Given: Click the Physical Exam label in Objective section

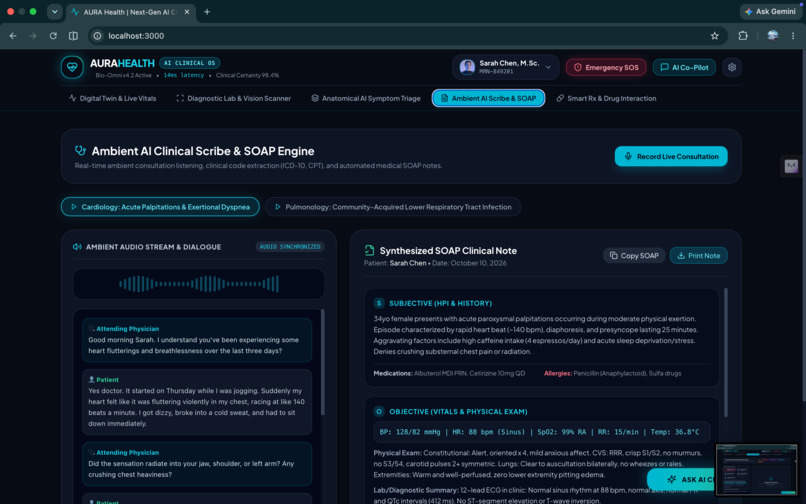Looking at the screenshot, I should 397,453.
